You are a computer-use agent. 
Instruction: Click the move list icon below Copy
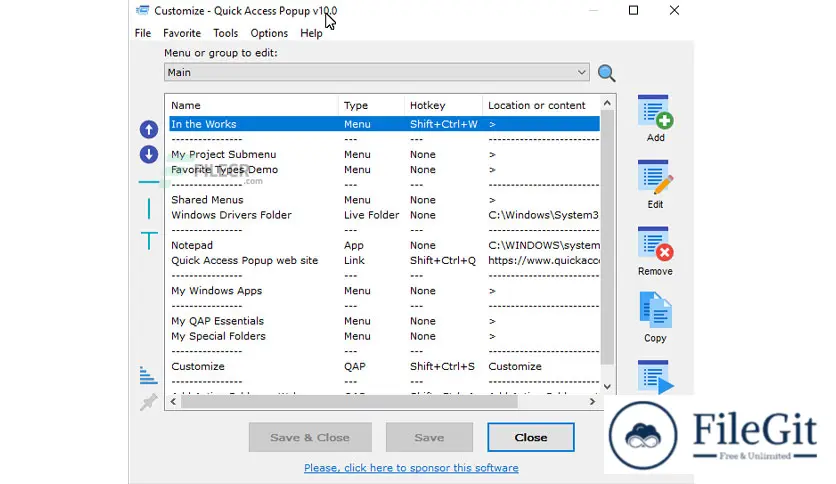click(x=655, y=377)
